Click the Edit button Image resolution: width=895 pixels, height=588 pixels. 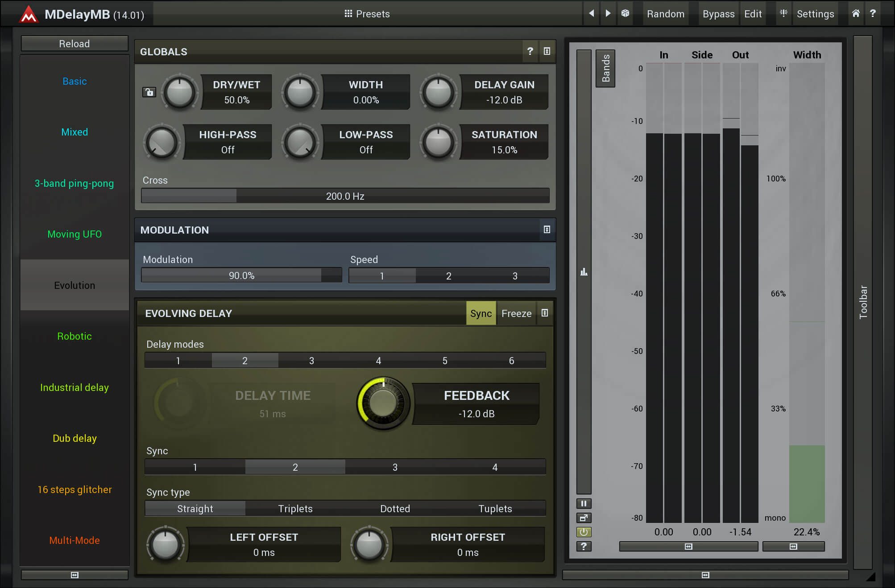753,14
